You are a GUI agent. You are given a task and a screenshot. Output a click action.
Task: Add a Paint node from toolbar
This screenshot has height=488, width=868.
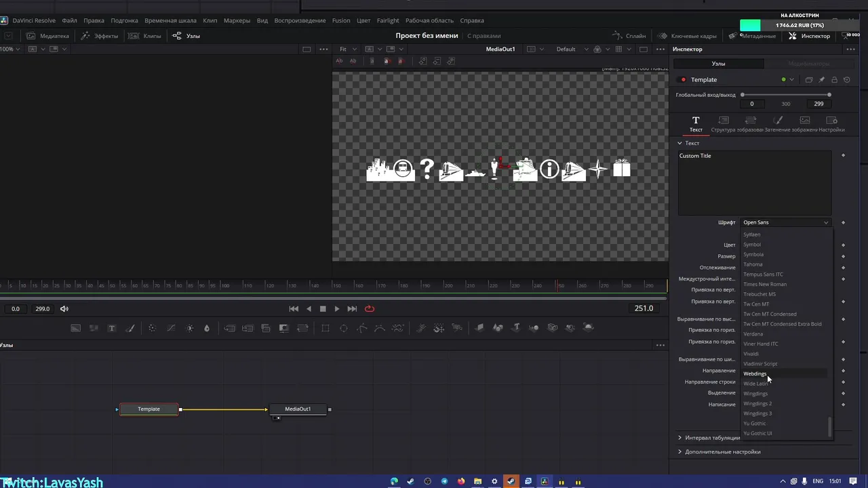(130, 328)
